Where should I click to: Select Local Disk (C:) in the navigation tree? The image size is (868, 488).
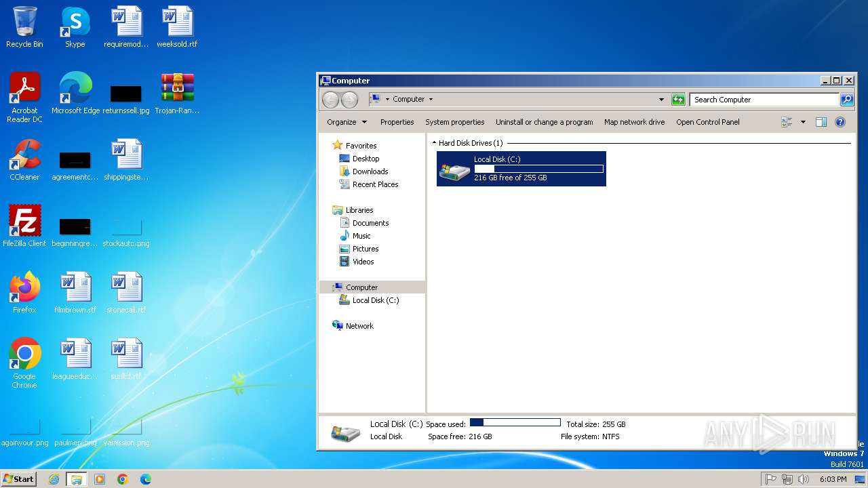click(376, 300)
